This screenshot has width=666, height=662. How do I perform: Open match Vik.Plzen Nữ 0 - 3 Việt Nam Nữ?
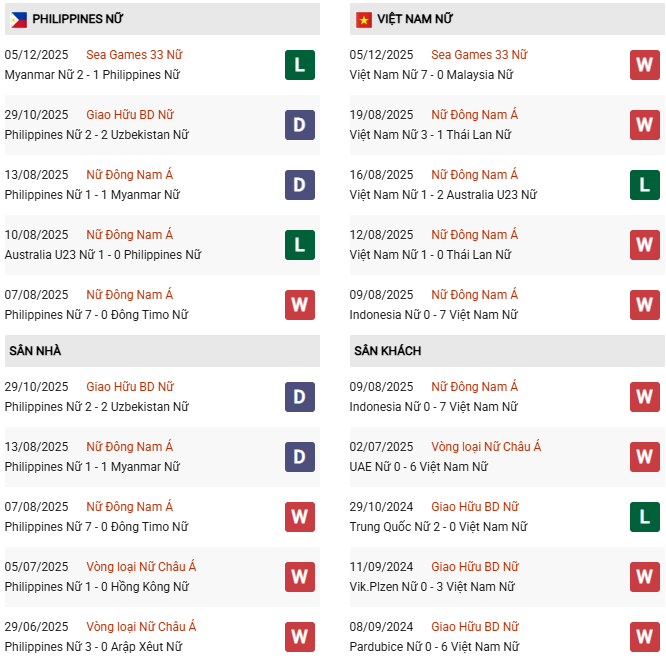433,587
